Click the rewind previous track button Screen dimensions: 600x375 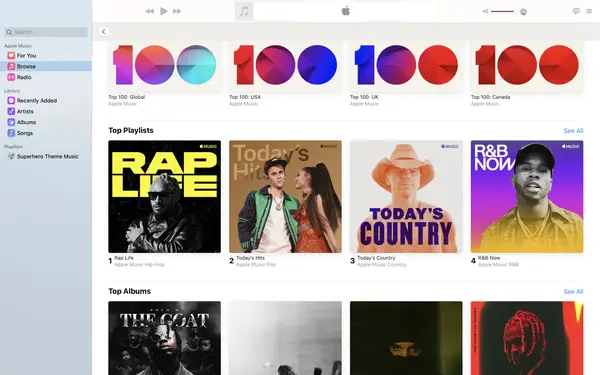[x=150, y=11]
